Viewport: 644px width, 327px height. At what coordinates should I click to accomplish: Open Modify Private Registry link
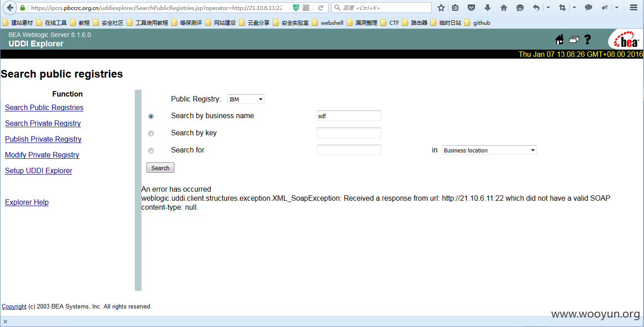click(x=42, y=155)
